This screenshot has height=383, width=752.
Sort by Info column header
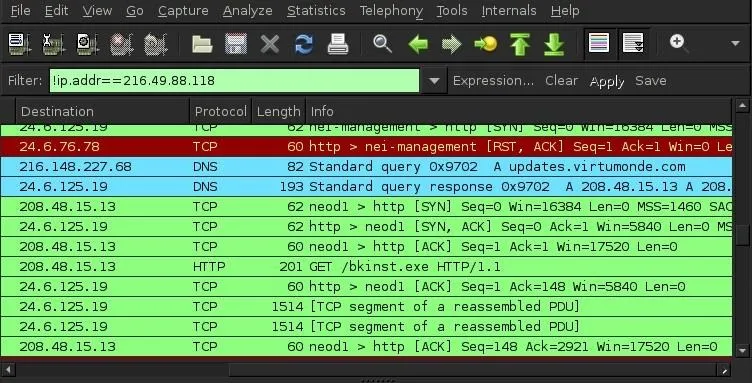pos(519,111)
